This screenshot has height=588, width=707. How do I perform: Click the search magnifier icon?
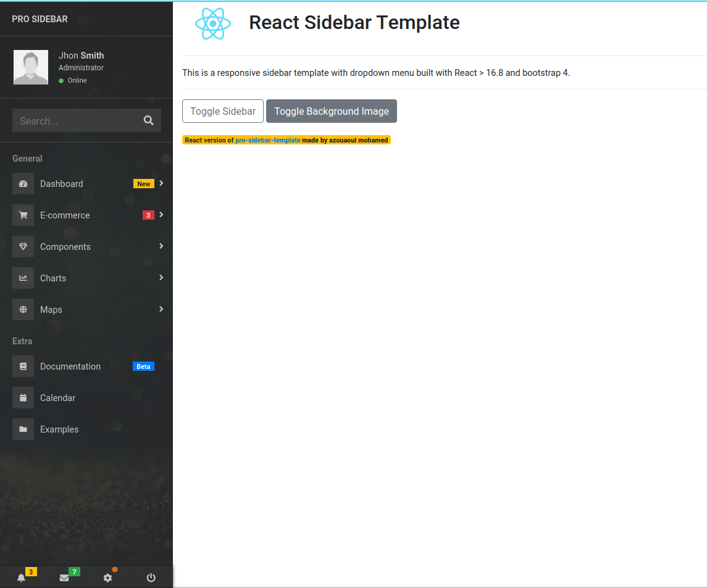[x=148, y=120]
